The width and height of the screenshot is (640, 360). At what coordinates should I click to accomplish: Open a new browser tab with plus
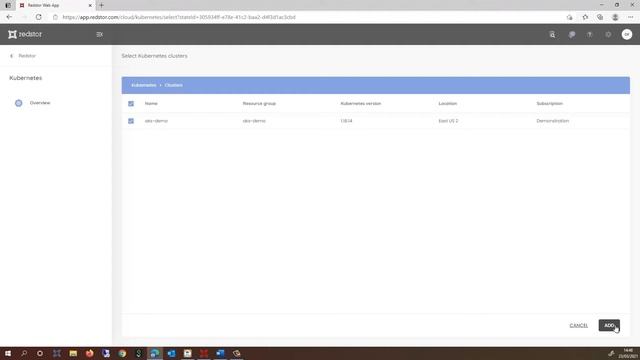pyautogui.click(x=102, y=5)
